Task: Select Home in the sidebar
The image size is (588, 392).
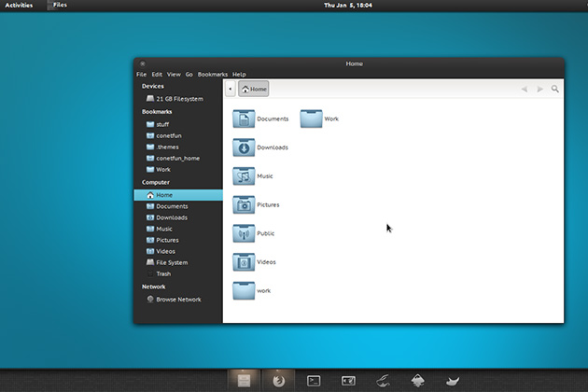Action: pos(178,195)
